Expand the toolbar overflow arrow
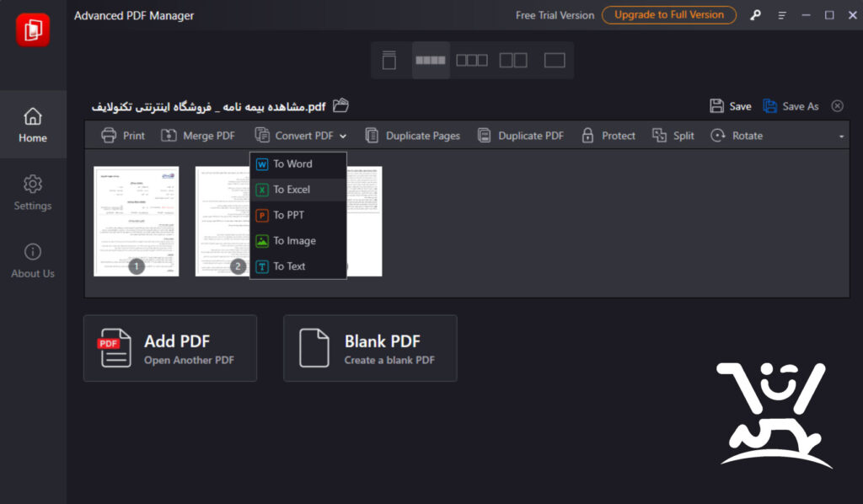This screenshot has height=504, width=863. (842, 137)
